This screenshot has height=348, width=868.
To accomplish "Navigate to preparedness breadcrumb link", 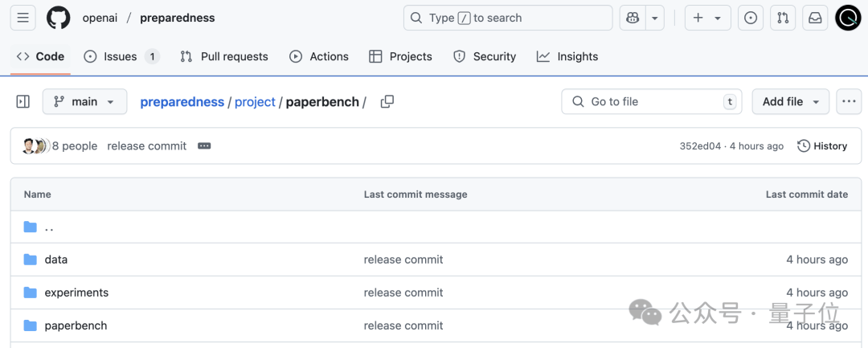I will [182, 102].
